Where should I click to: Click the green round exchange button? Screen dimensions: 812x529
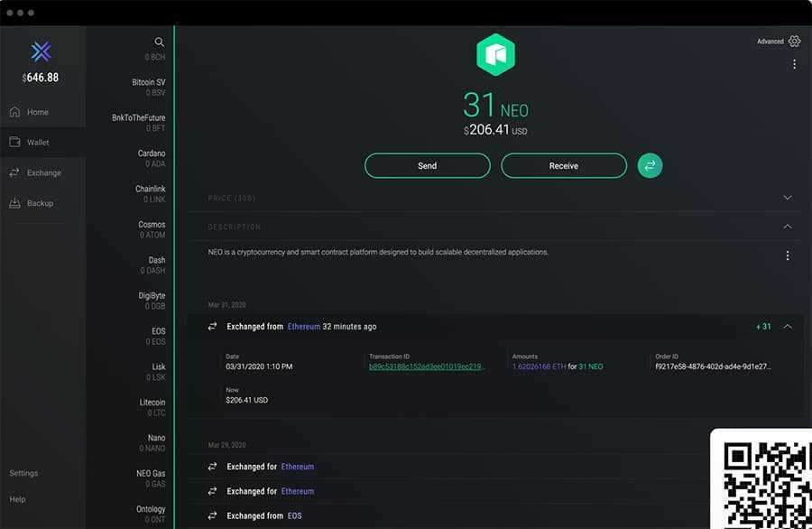[x=650, y=166]
